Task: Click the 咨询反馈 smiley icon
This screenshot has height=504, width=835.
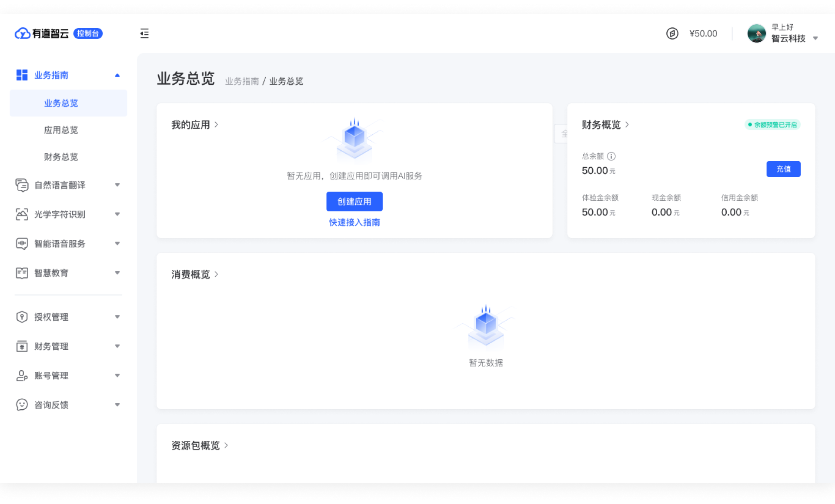Action: [22, 405]
